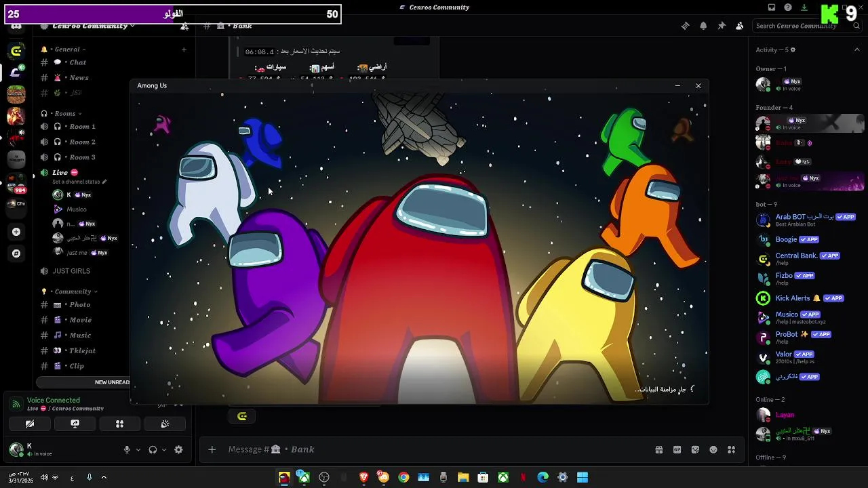Toggle deafen headphones in user panel
The width and height of the screenshot is (868, 488).
(153, 449)
